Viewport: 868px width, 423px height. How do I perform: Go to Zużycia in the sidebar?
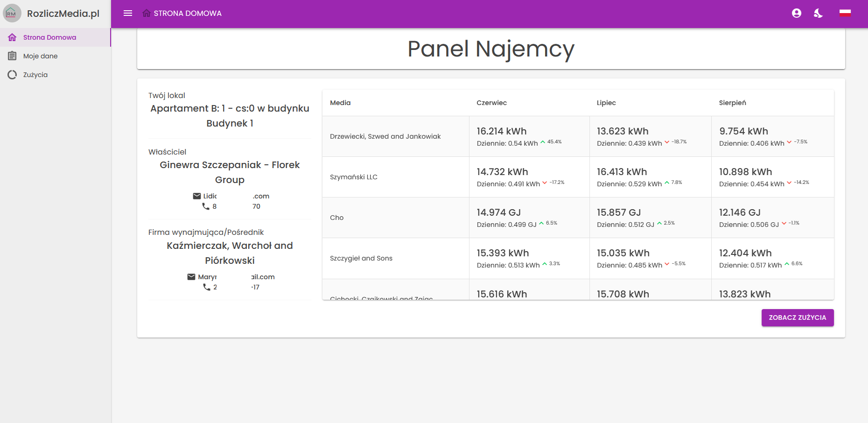35,75
